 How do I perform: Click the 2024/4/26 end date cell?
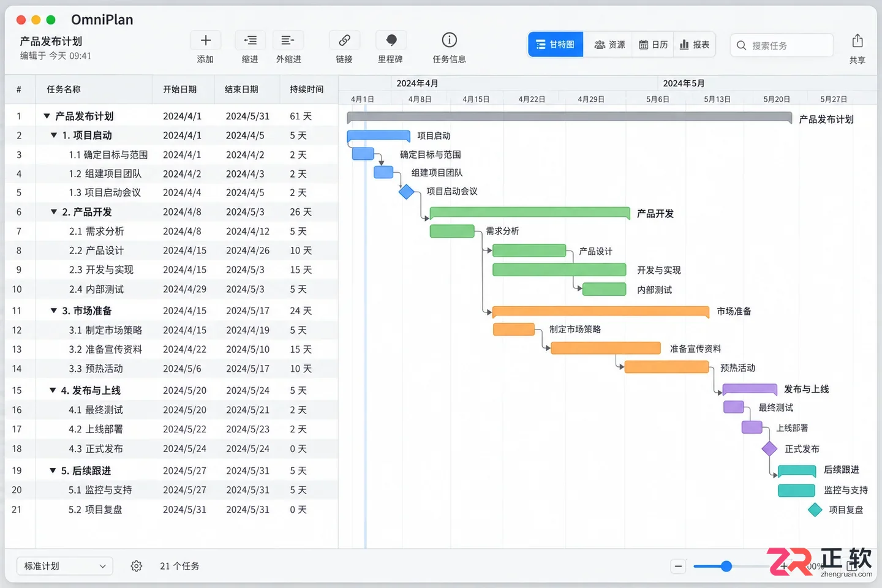247,251
